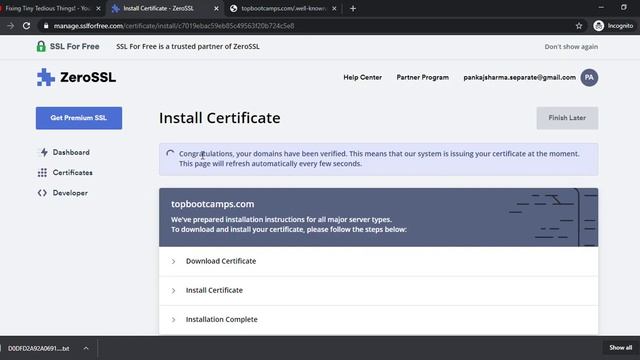Viewport: 640px width, 360px height.
Task: Click Show all downloads button
Action: pos(620,348)
